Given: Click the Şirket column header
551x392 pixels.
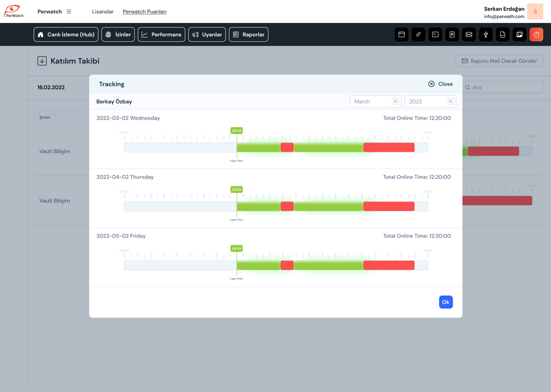Looking at the screenshot, I should [x=45, y=117].
